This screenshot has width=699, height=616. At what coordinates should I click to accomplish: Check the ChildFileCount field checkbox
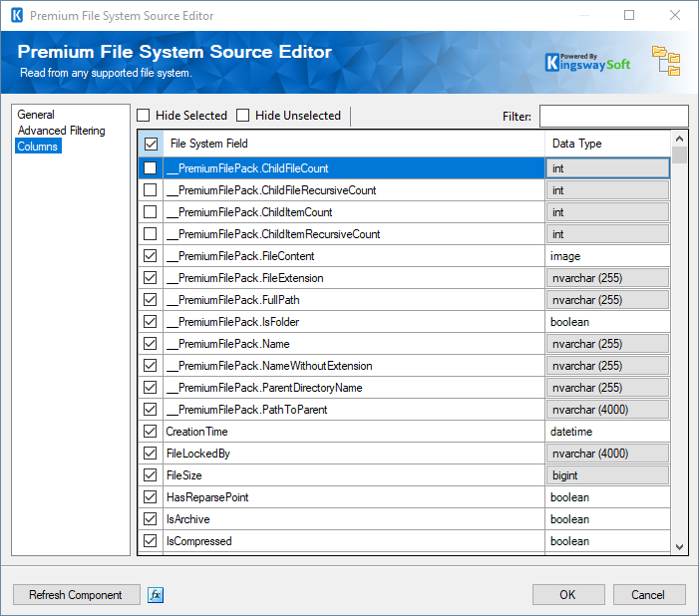[x=151, y=168]
